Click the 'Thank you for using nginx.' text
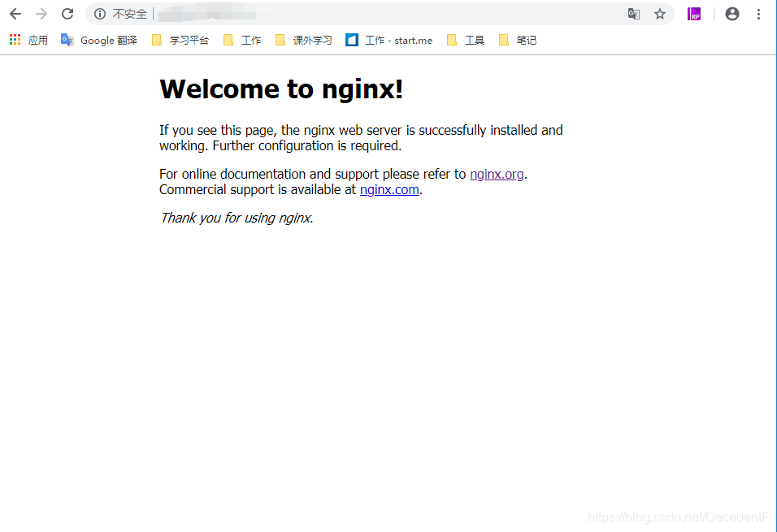Screen dimensions: 777x532 pos(237,218)
